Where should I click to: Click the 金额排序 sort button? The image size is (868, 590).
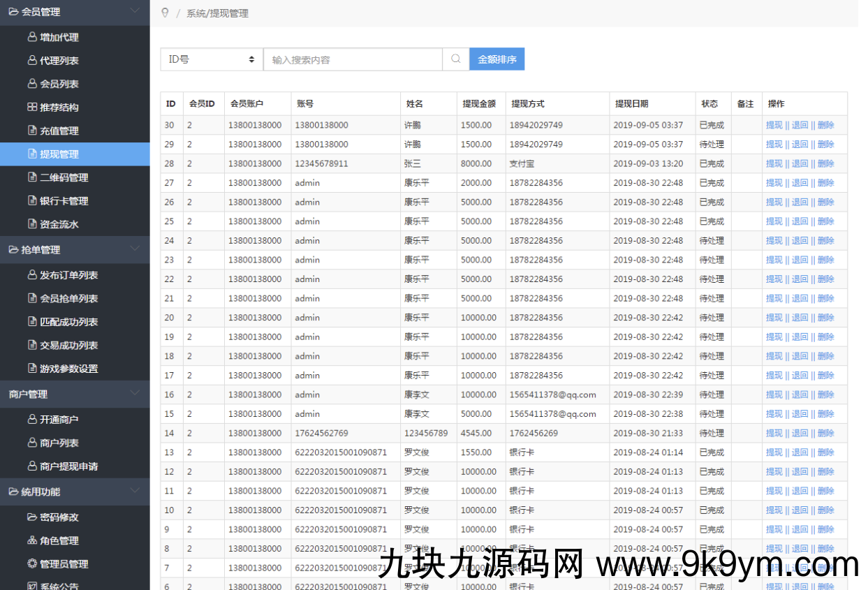497,59
